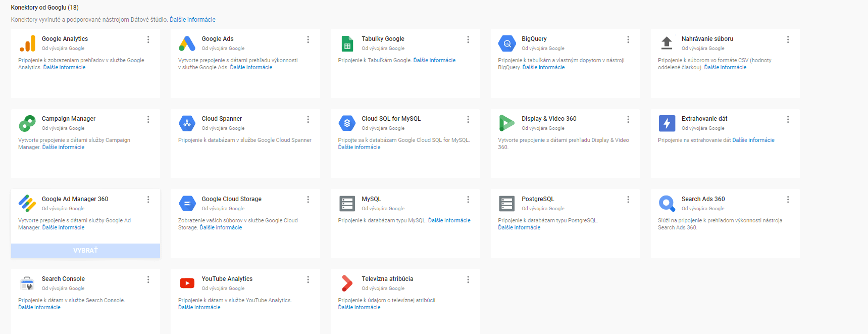Viewport: 868px width, 334px height.
Task: Follow PostgreSQL Ďalšie informácie link
Action: [x=519, y=227]
